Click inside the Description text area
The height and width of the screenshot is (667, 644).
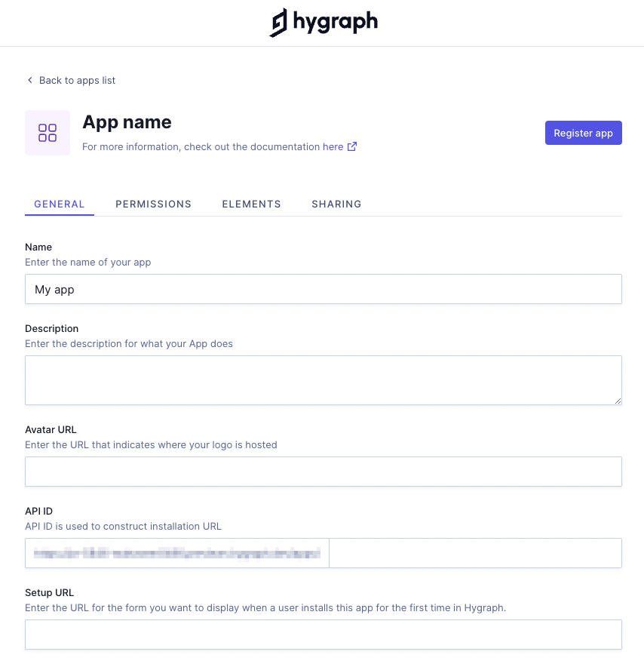323,380
